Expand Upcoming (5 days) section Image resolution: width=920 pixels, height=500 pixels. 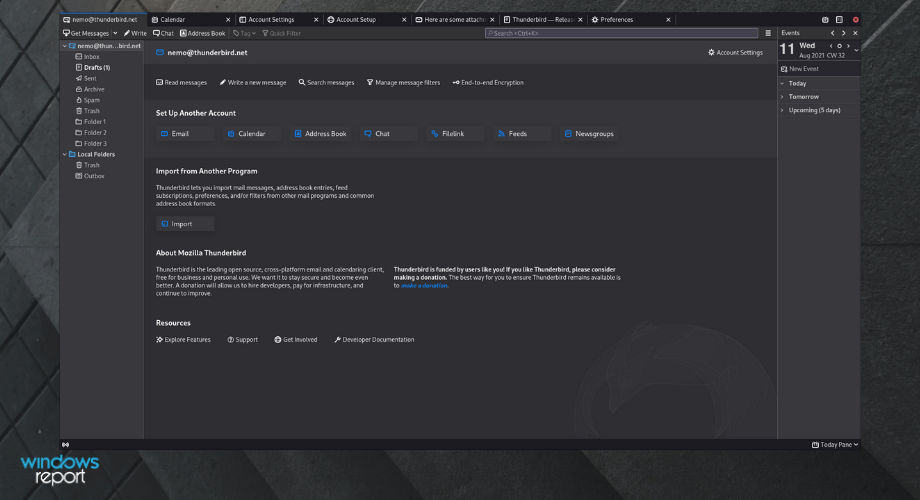(x=782, y=110)
